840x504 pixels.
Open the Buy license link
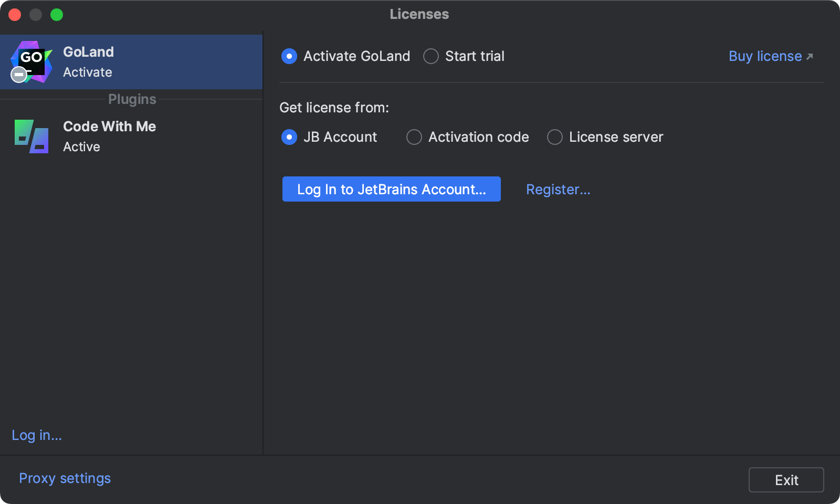click(765, 56)
